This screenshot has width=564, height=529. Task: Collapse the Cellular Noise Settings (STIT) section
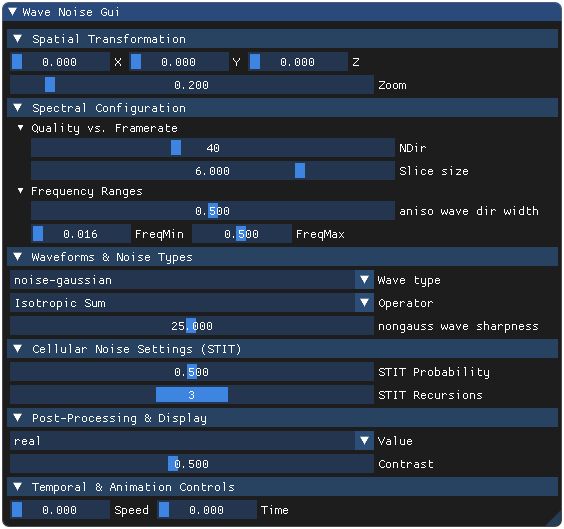pos(282,349)
